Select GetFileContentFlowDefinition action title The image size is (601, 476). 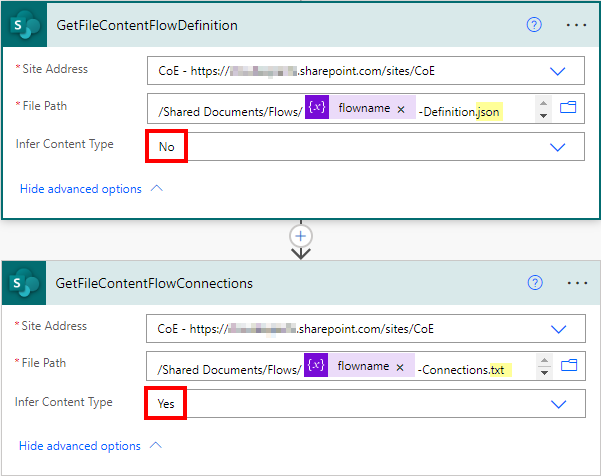(x=147, y=25)
